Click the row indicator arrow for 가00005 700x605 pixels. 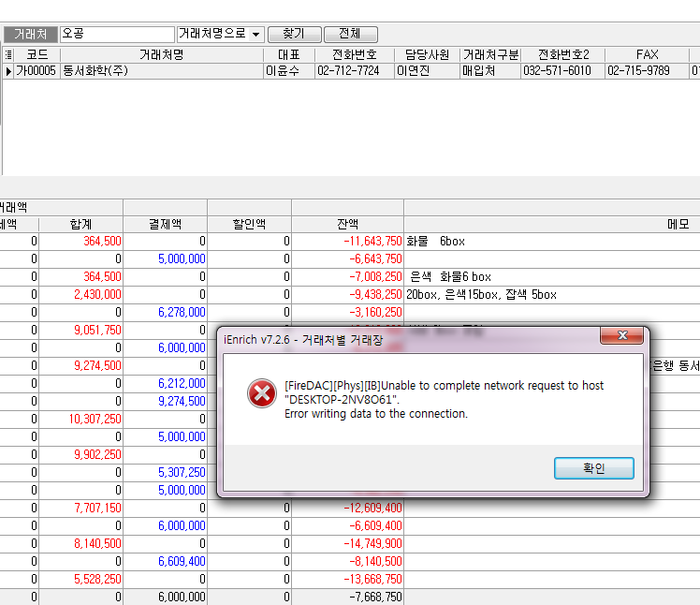tap(8, 71)
